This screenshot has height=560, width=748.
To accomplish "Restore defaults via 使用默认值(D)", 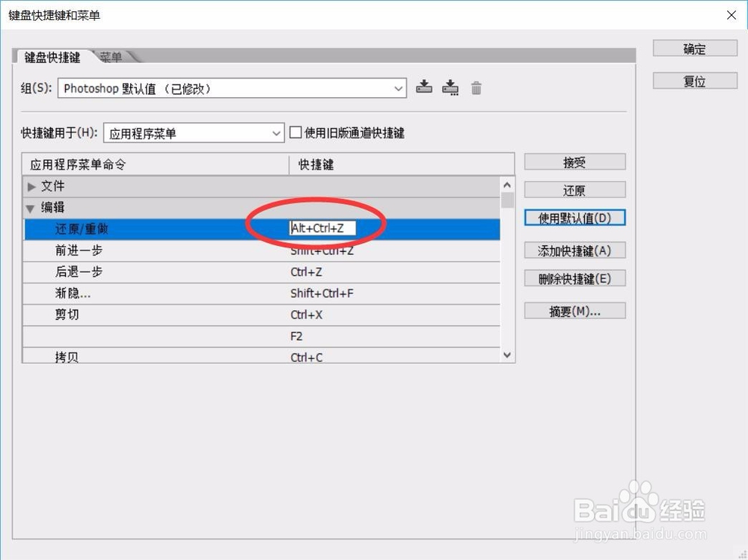I will (574, 217).
